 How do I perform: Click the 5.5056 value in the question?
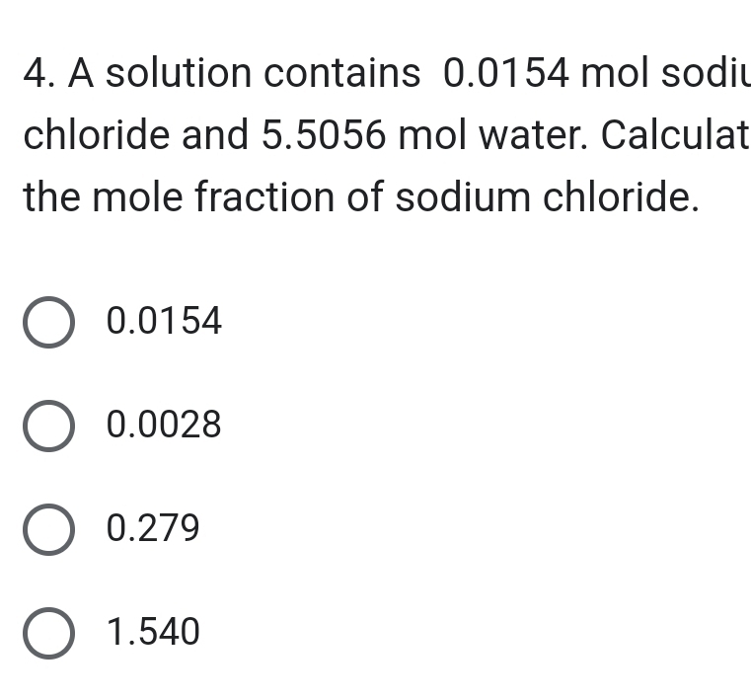[324, 135]
